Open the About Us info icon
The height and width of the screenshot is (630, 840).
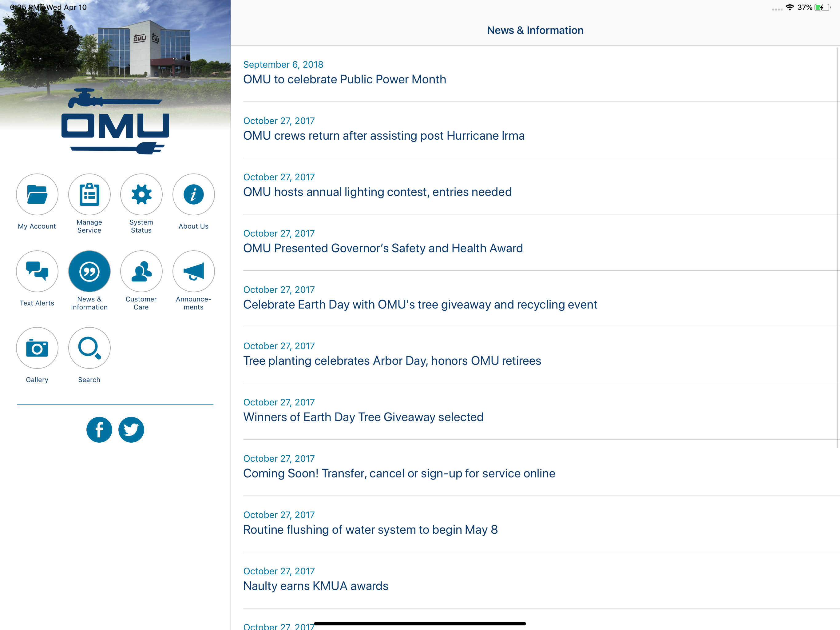click(x=194, y=194)
